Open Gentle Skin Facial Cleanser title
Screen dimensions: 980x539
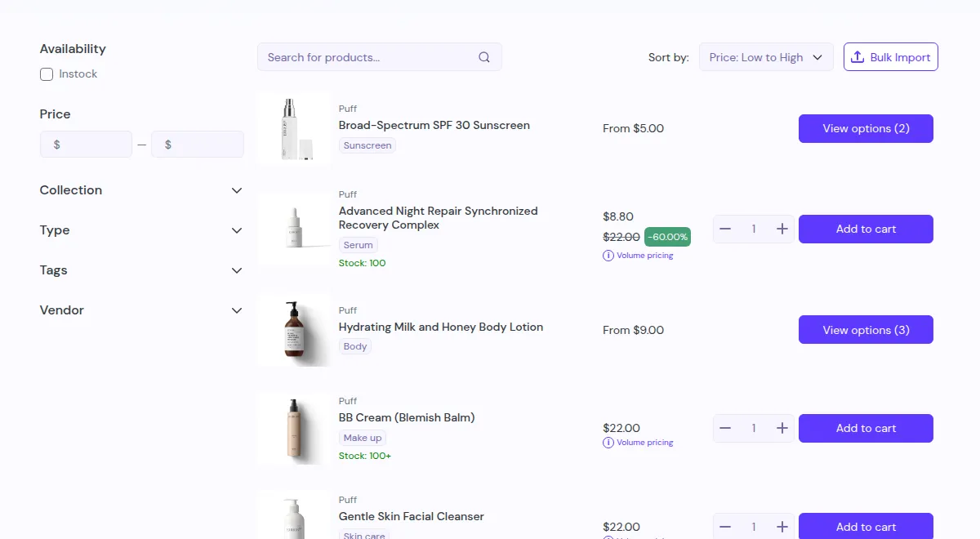(x=412, y=516)
